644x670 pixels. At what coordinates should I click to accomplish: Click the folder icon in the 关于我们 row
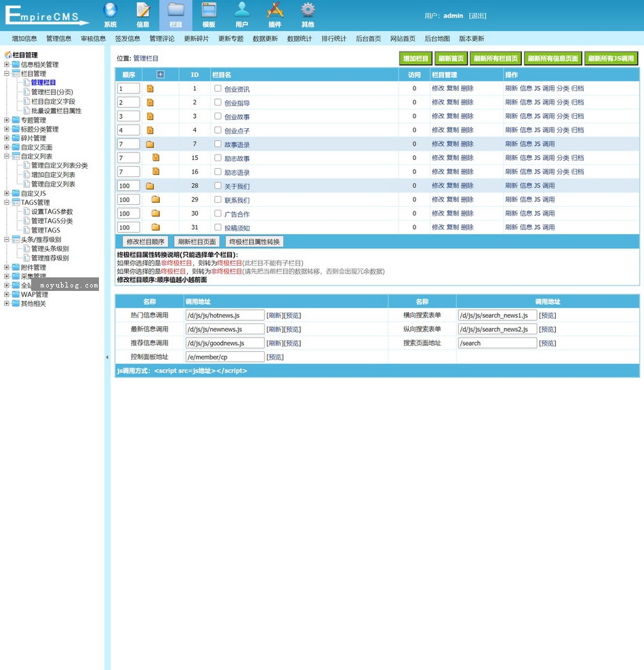click(150, 186)
